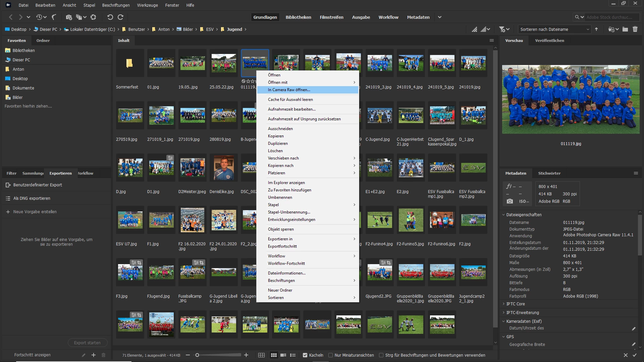The width and height of the screenshot is (644, 362).
Task: Click Neue Vorgabe erstellen
Action: click(35, 212)
